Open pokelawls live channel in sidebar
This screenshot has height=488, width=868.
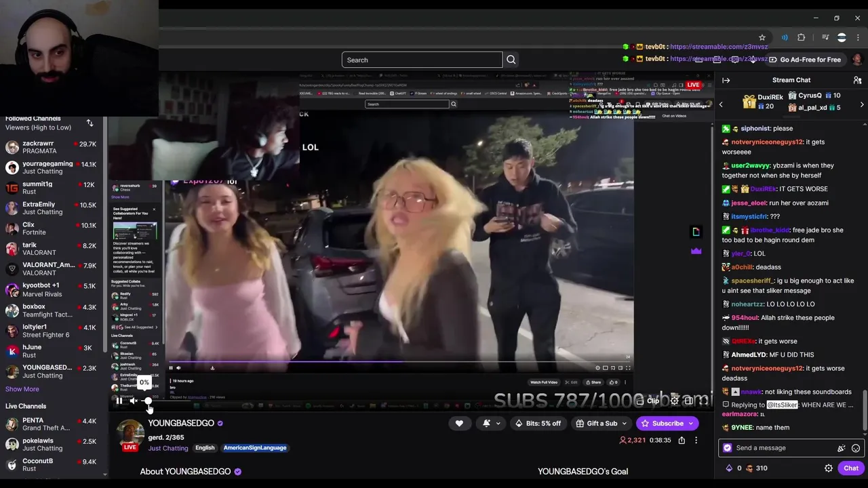click(x=52, y=445)
